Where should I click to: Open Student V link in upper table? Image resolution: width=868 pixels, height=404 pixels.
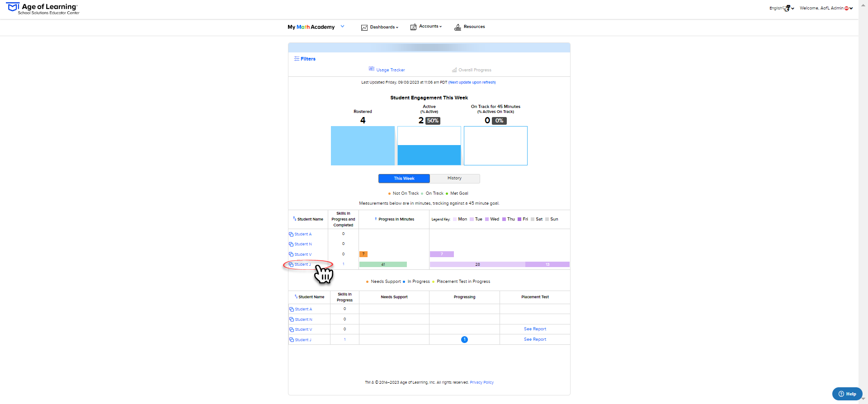[x=303, y=254]
